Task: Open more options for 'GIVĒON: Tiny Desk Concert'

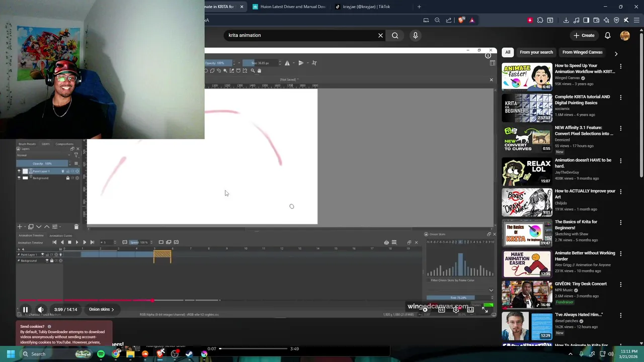Action: (620, 285)
